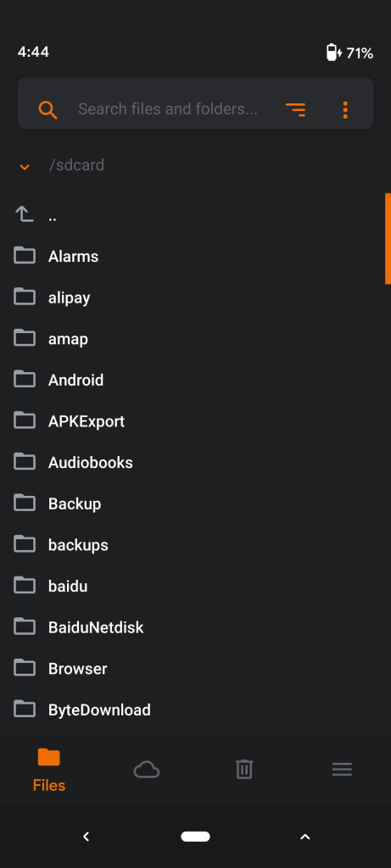Open the trash bin tab
Image resolution: width=391 pixels, height=868 pixels.
coord(244,770)
